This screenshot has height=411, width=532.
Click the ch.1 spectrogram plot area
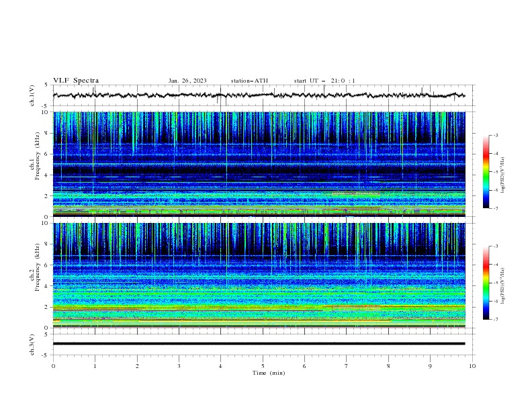(259, 164)
